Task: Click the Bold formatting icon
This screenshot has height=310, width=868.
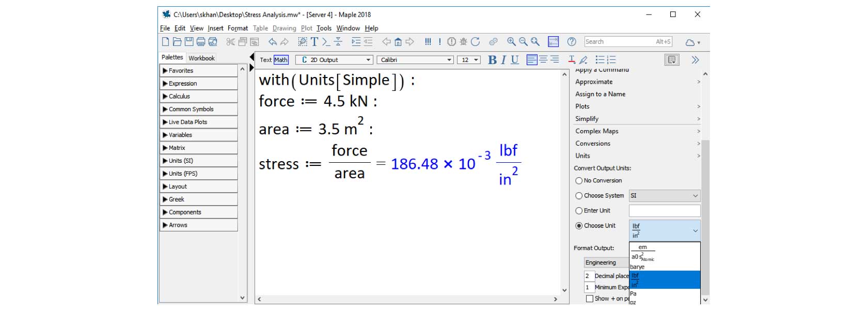Action: [492, 60]
